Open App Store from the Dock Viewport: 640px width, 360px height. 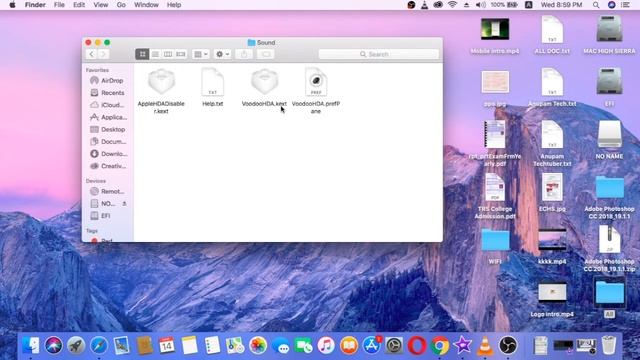(371, 346)
